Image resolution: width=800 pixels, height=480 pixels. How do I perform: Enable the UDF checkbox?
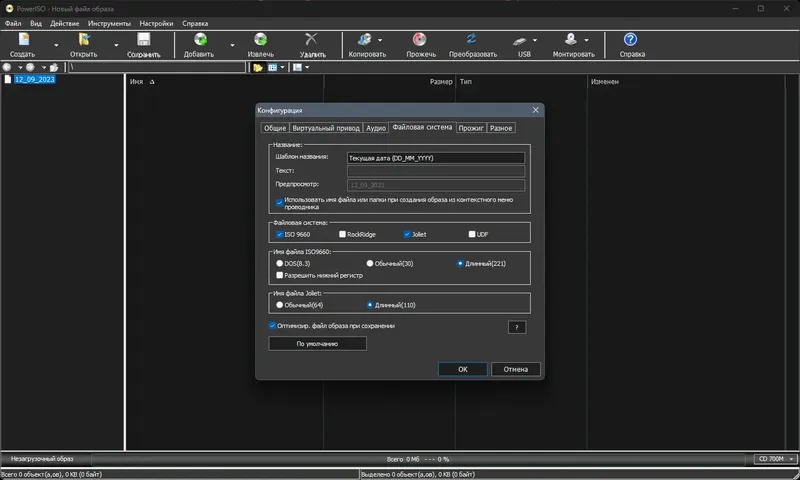pos(472,234)
